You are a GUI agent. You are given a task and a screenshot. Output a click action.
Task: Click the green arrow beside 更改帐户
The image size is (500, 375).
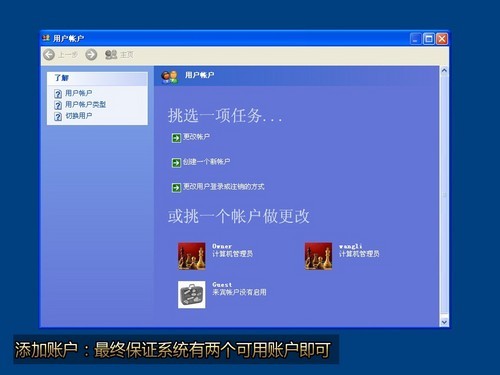tap(176, 138)
